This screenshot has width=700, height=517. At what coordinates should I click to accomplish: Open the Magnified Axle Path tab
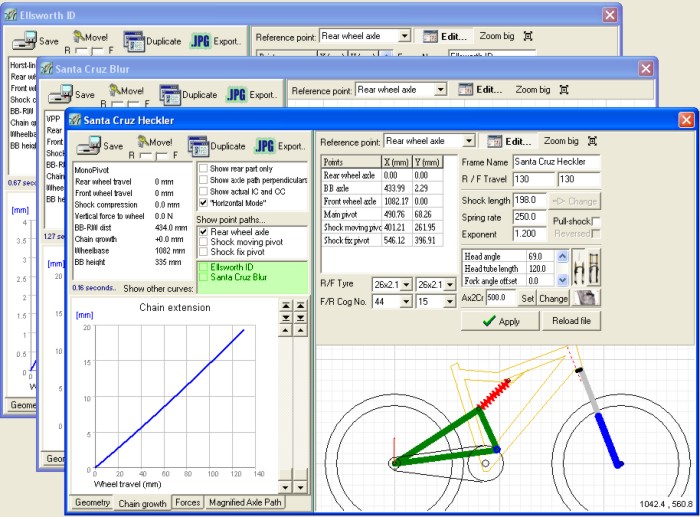click(246, 503)
